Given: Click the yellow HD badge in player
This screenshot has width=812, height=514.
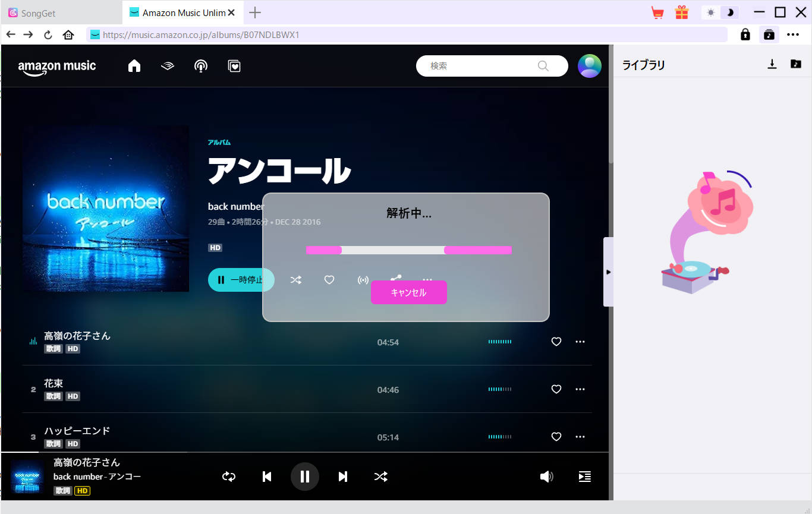Looking at the screenshot, I should click(83, 491).
